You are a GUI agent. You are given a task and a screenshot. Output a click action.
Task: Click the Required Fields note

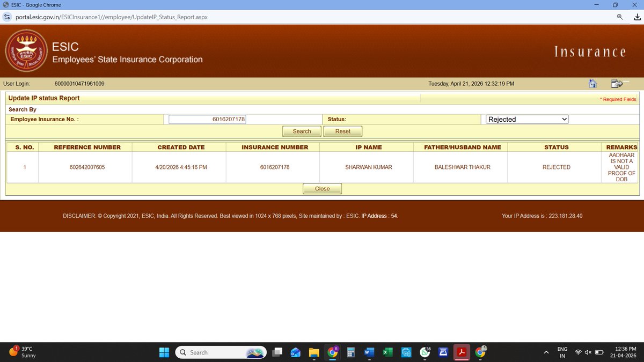(x=618, y=99)
